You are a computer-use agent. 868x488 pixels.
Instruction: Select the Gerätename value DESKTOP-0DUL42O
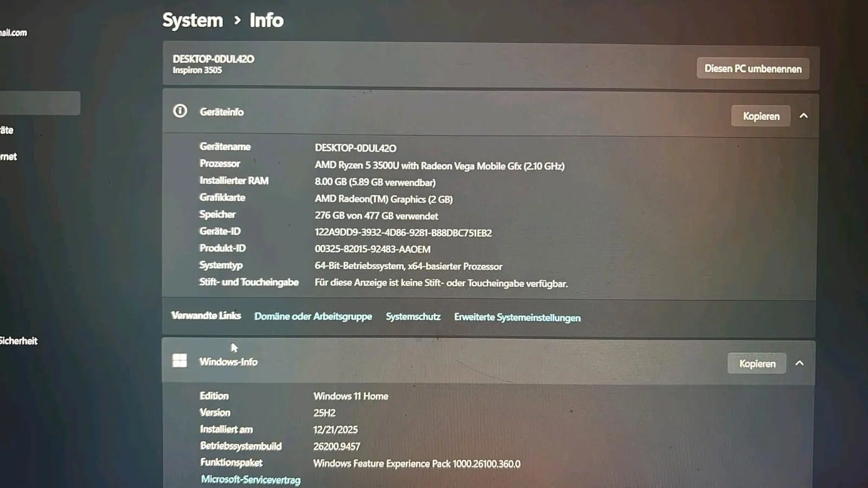tap(355, 148)
